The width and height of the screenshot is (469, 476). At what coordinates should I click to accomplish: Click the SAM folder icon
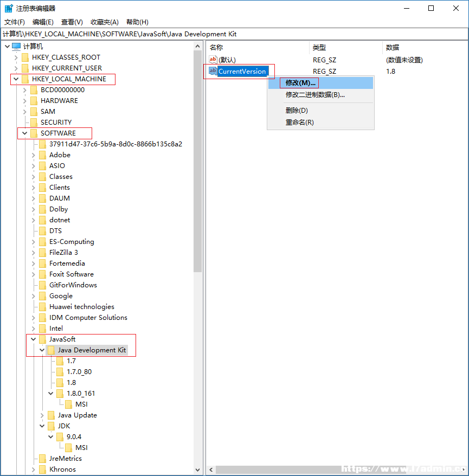click(x=34, y=112)
